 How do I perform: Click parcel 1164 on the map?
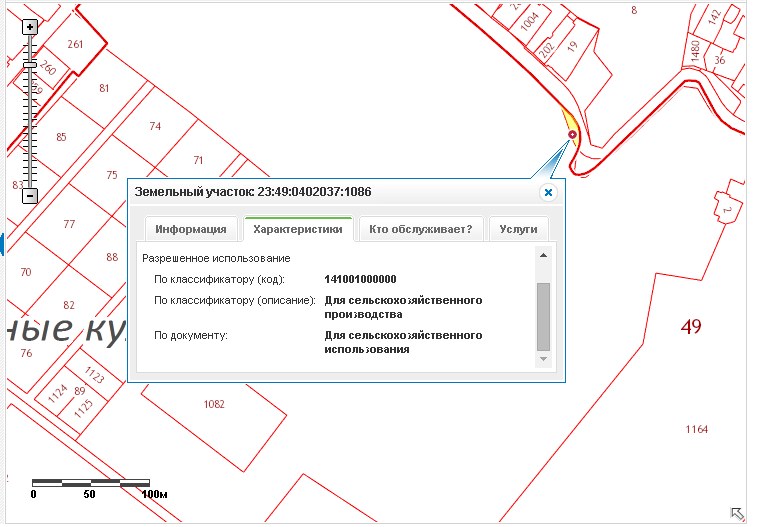696,429
